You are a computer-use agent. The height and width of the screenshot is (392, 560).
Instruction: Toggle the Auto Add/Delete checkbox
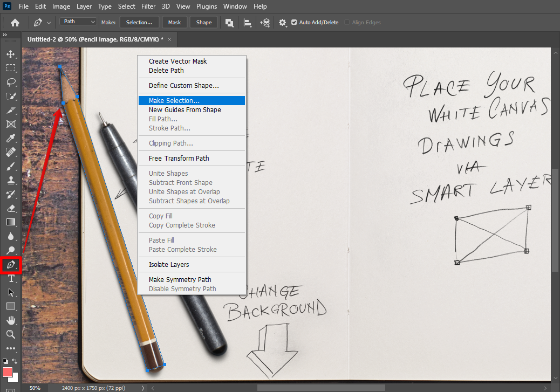[x=294, y=23]
